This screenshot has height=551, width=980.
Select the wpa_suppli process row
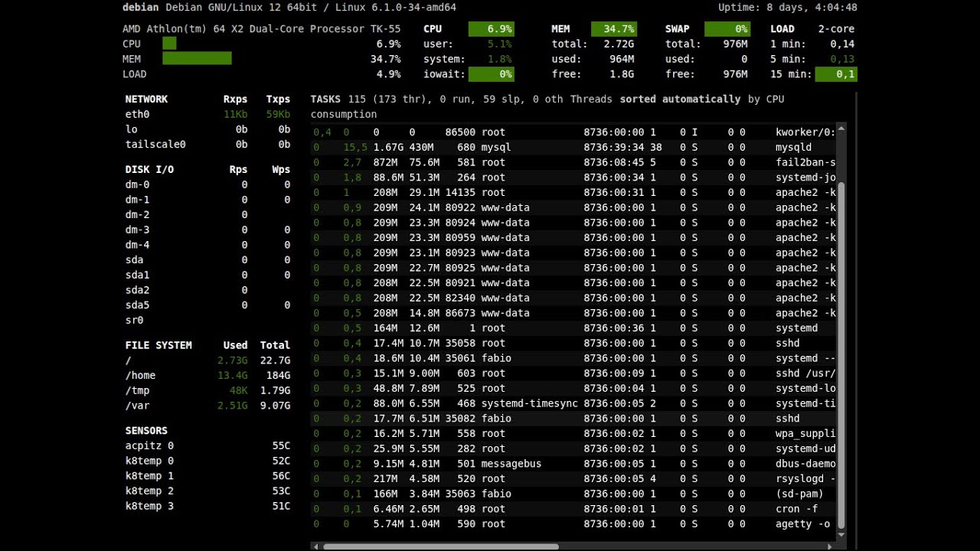point(573,434)
